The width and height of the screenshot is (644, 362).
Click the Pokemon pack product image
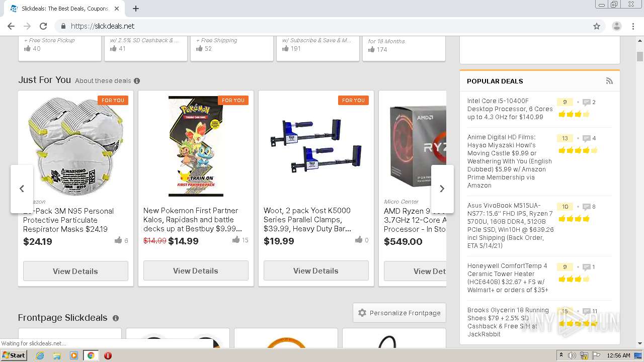point(196,146)
